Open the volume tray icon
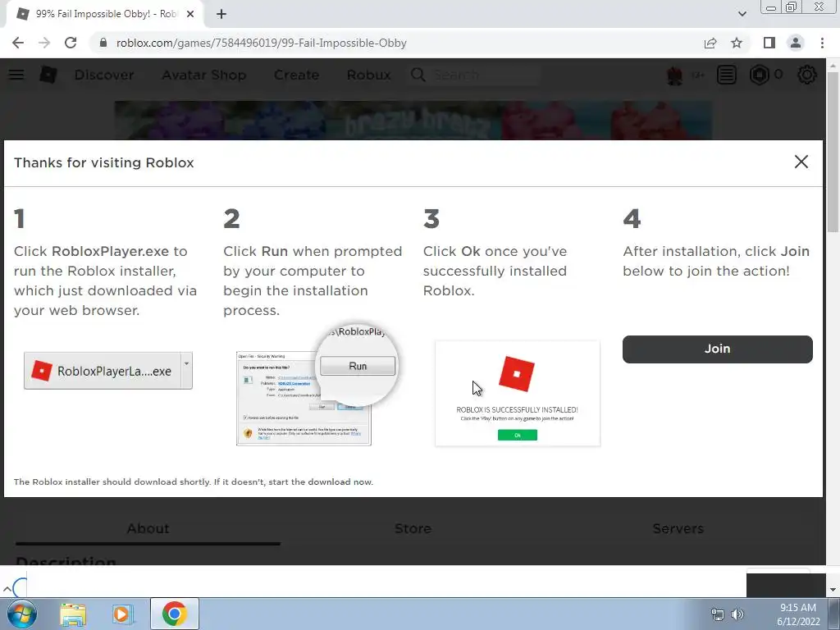Viewport: 840px width, 630px height. [737, 614]
